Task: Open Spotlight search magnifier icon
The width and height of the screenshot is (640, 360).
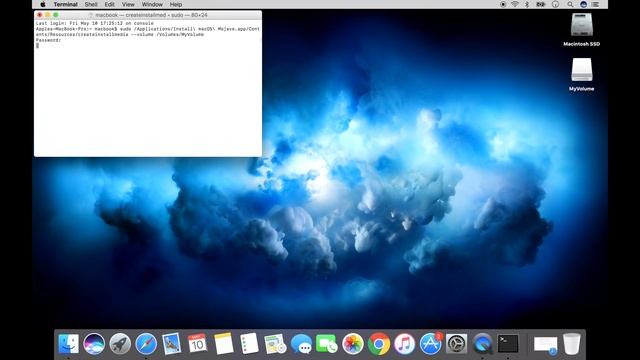Action: point(570,4)
